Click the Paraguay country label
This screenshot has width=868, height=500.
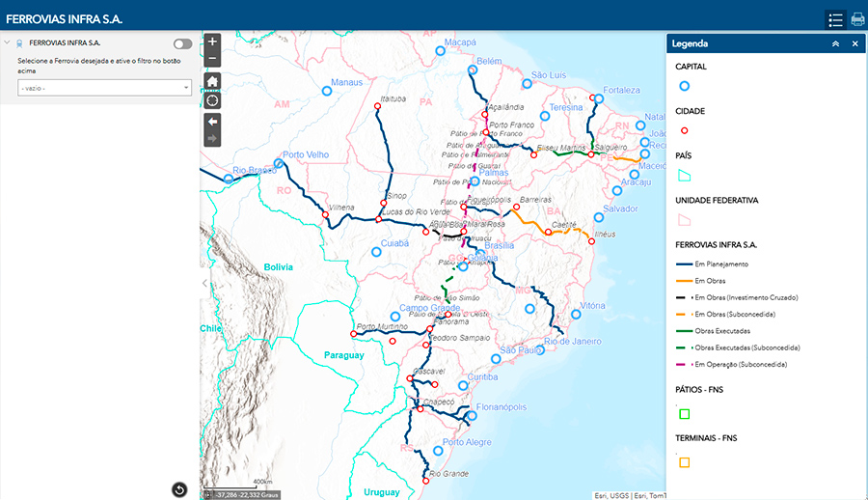(343, 355)
